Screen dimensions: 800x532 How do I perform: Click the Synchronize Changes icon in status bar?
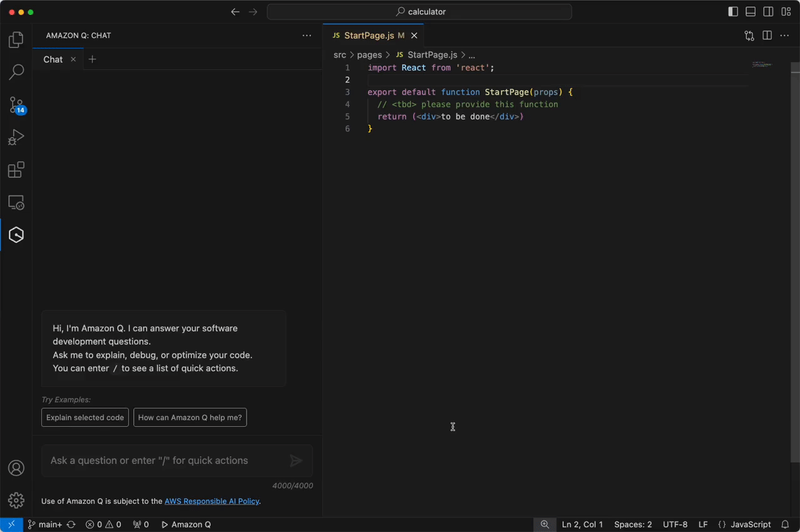pyautogui.click(x=71, y=524)
